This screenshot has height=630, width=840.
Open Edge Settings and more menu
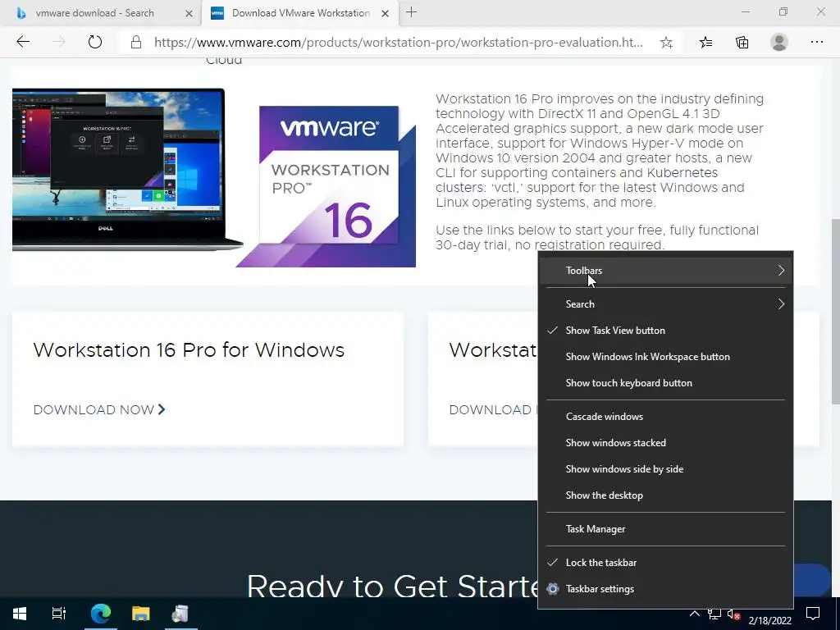(816, 42)
